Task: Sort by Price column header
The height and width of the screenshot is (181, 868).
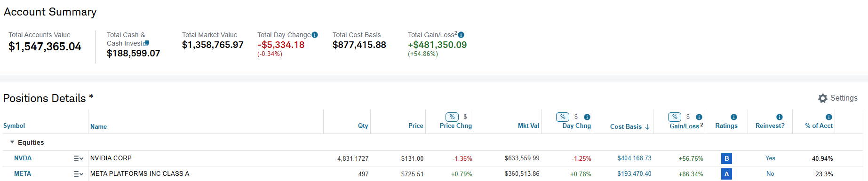Action: click(x=415, y=126)
